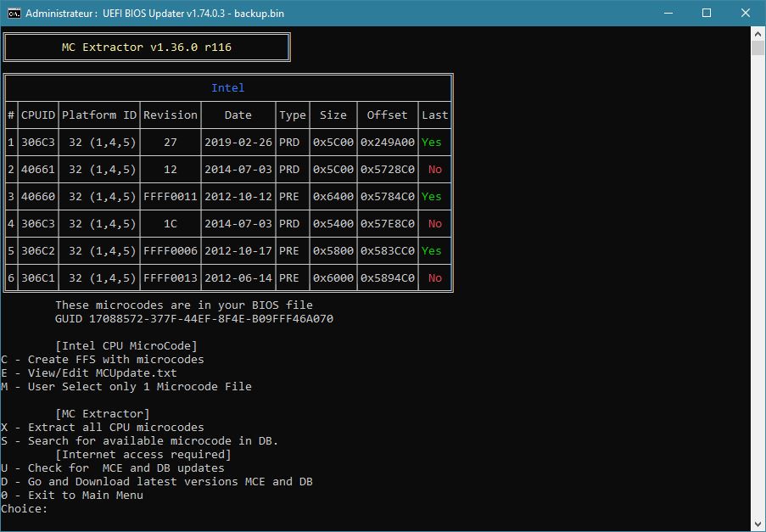Click 'D - Go and Download latest versions' option
Image resolution: width=766 pixels, height=532 pixels.
pyautogui.click(x=157, y=482)
